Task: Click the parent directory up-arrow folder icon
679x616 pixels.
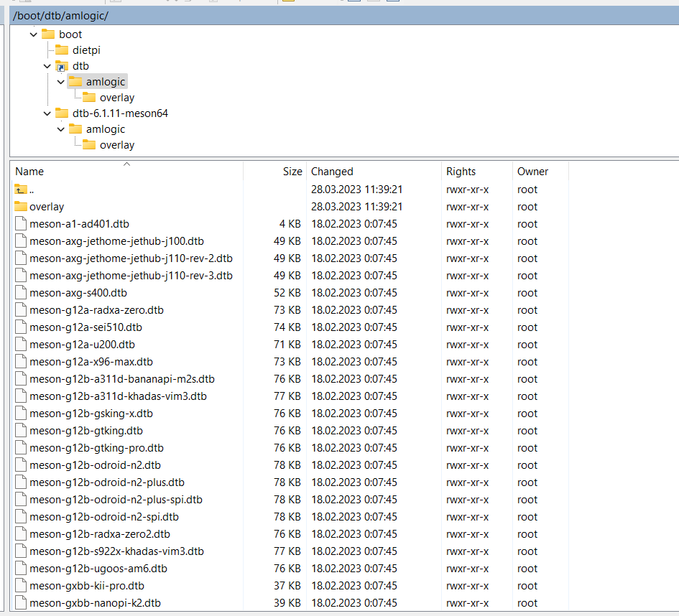Action: click(x=21, y=190)
